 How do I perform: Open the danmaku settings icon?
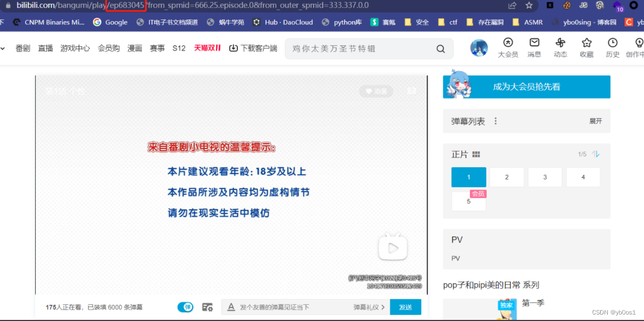pos(207,307)
